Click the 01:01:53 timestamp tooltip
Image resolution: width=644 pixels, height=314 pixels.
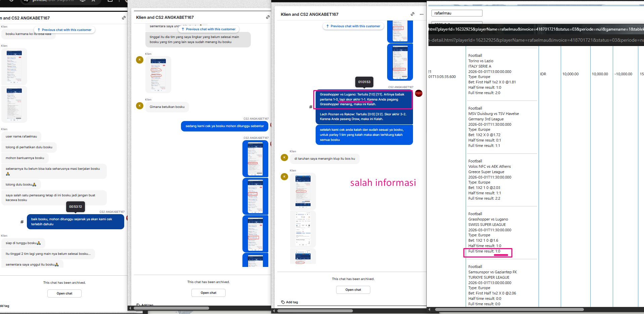[x=364, y=82]
